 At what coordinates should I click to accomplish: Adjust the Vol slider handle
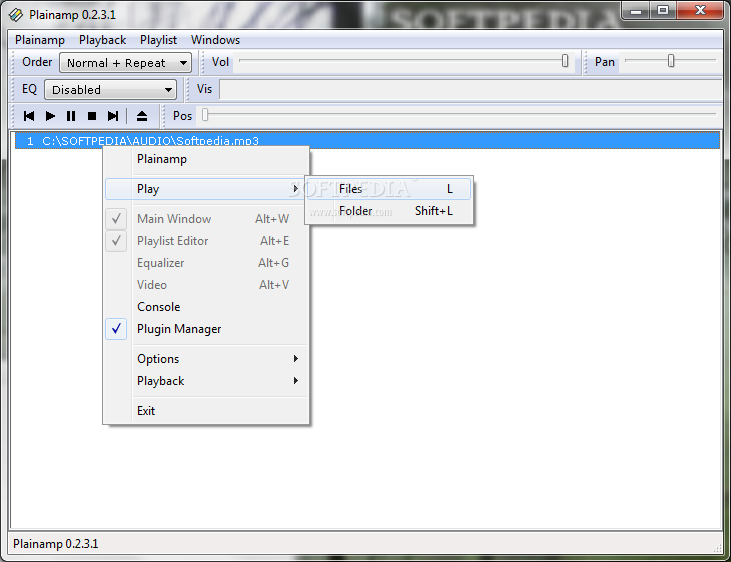(565, 61)
